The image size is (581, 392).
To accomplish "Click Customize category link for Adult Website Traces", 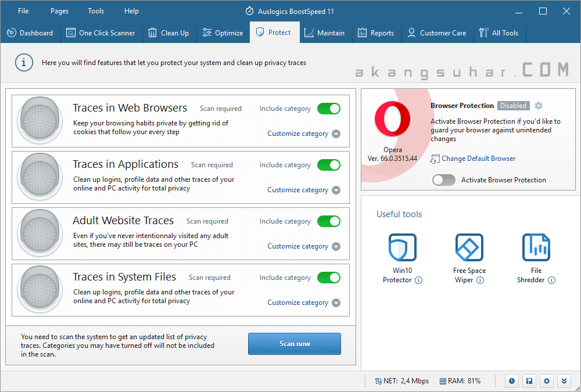I will pyautogui.click(x=298, y=246).
